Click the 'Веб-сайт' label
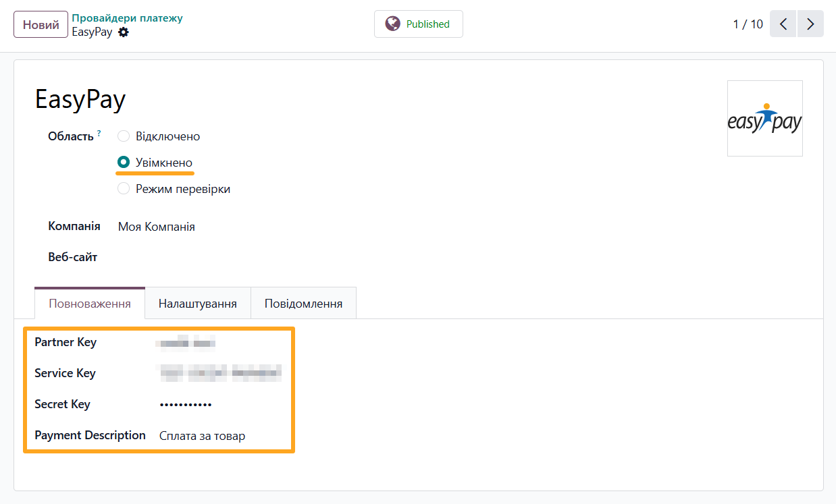 [x=73, y=257]
